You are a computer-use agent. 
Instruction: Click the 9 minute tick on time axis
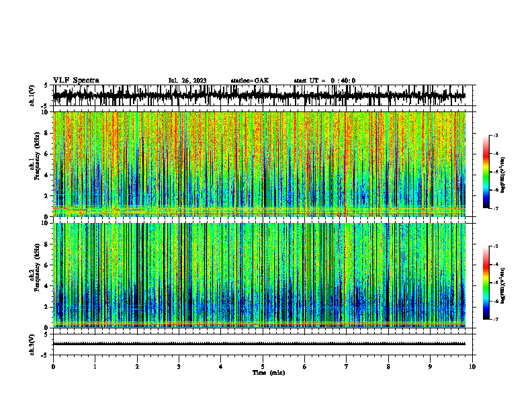pyautogui.click(x=430, y=367)
